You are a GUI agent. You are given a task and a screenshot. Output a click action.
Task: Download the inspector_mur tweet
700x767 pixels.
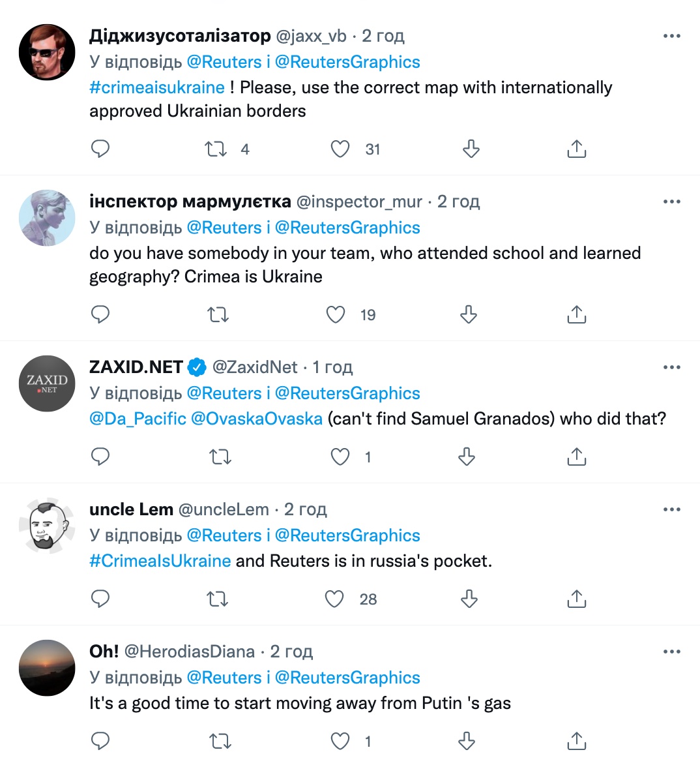(469, 315)
